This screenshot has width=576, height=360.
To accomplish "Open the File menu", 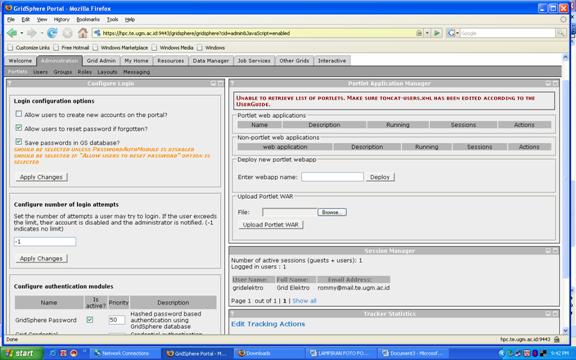I will coord(11,19).
